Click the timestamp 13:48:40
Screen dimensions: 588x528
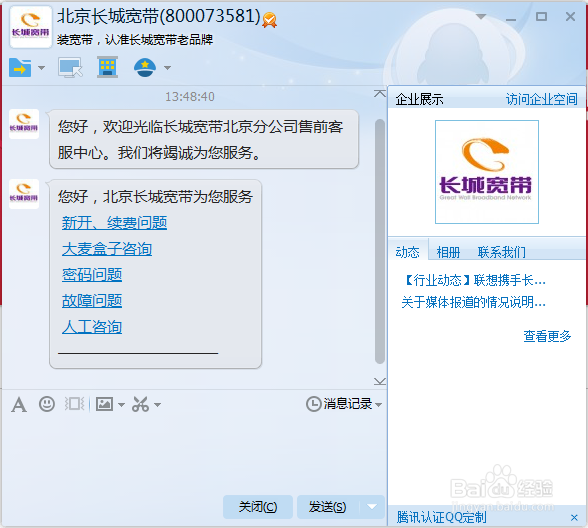pyautogui.click(x=190, y=97)
